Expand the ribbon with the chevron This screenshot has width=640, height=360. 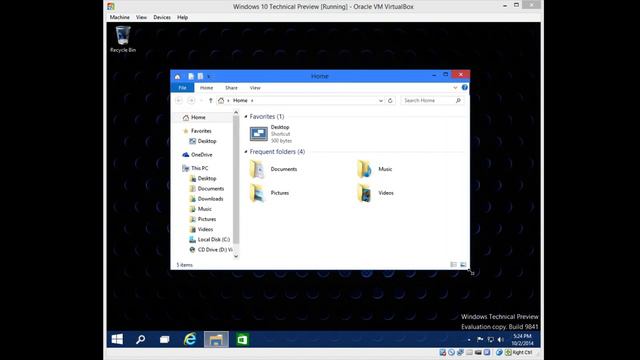(x=455, y=88)
